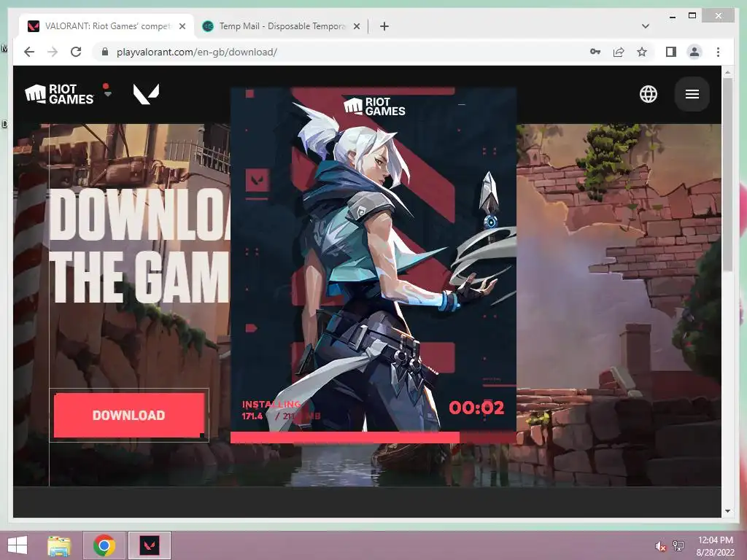Open the Chrome profile avatar
The image size is (747, 560).
694,52
